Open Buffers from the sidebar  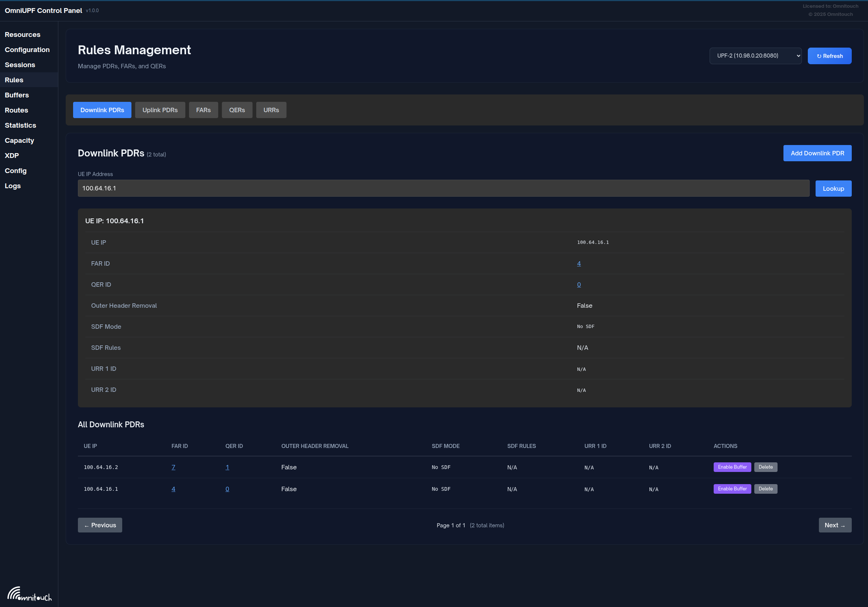pos(17,95)
